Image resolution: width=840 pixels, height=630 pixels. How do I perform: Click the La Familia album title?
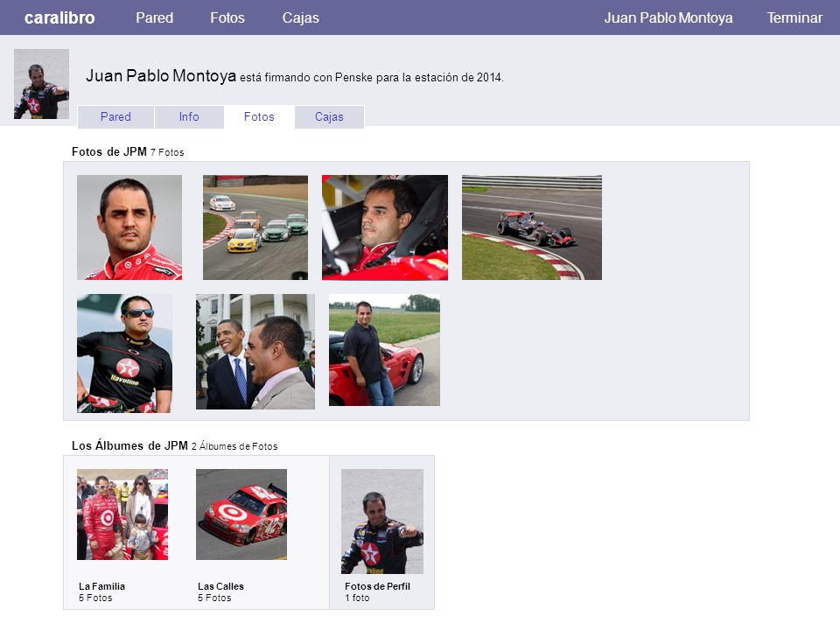(x=101, y=586)
